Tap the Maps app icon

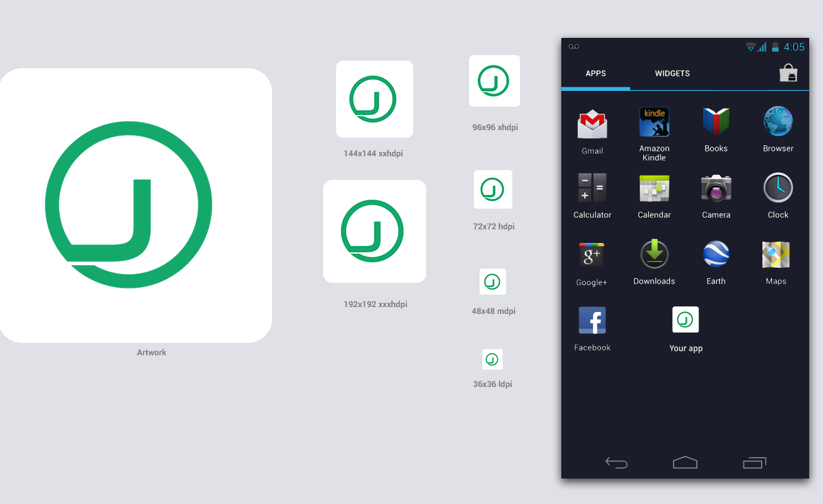[775, 255]
